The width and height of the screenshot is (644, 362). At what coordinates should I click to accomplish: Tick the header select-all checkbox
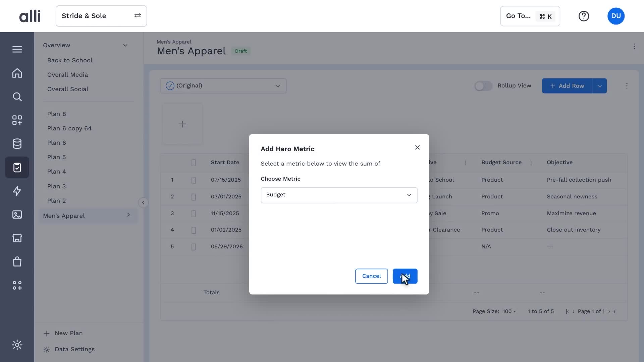pos(194,163)
